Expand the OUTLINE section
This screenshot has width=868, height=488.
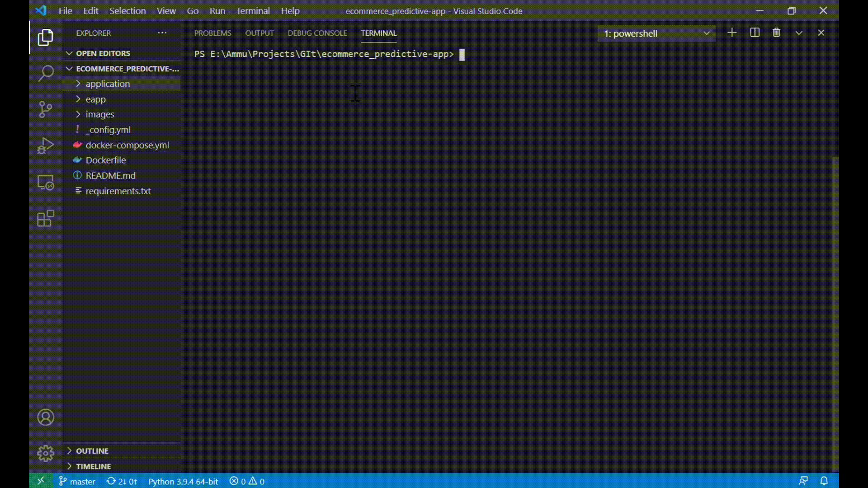pyautogui.click(x=92, y=451)
